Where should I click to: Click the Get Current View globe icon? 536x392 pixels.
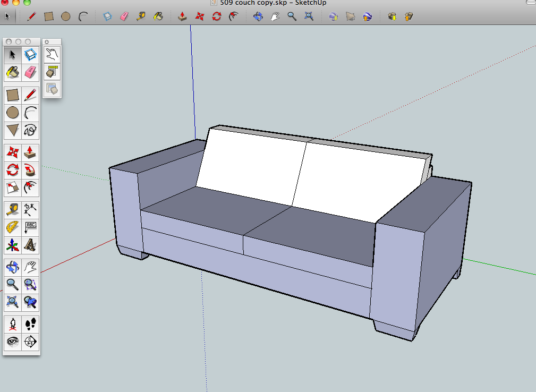point(333,16)
